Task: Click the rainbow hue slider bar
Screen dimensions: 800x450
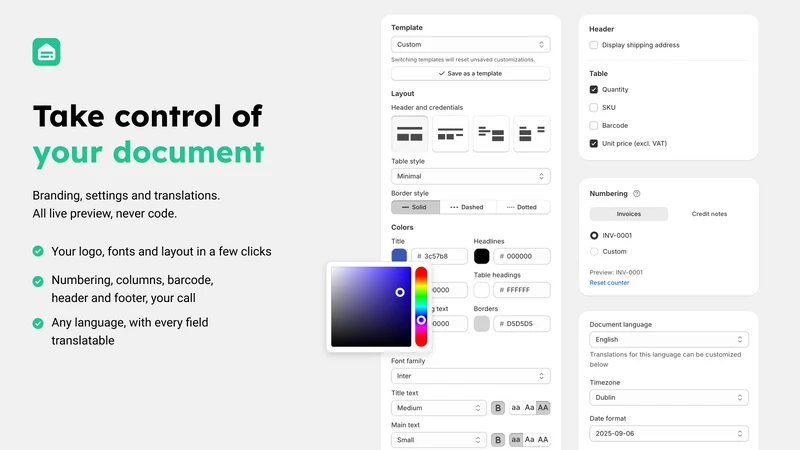Action: (421, 307)
